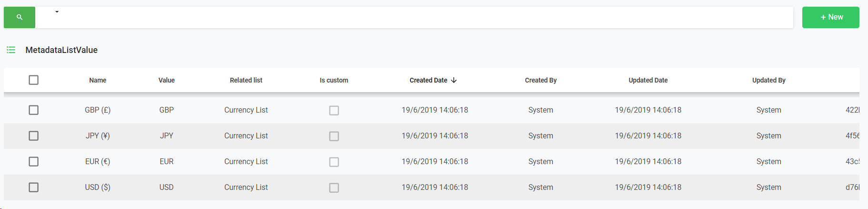868x209 pixels.
Task: Click the Related list column header
Action: click(x=246, y=80)
